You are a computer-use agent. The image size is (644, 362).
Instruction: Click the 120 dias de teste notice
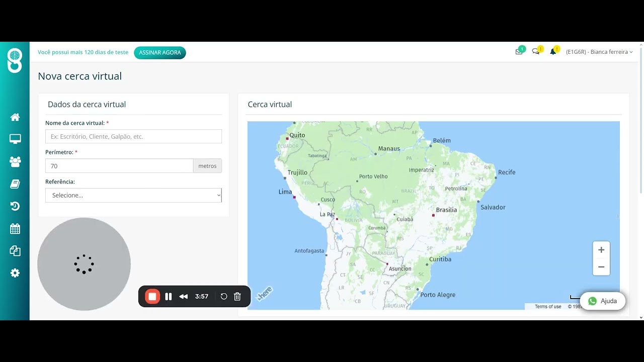point(83,52)
